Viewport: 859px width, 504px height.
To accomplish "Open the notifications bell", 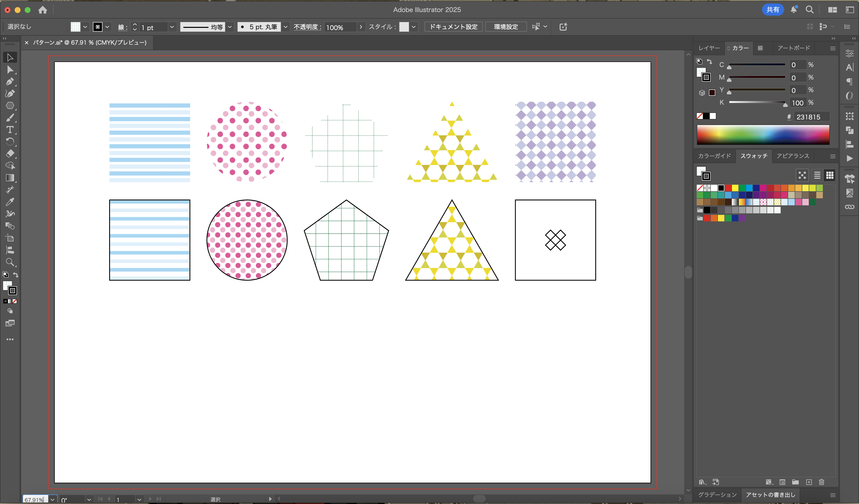I will pos(793,10).
